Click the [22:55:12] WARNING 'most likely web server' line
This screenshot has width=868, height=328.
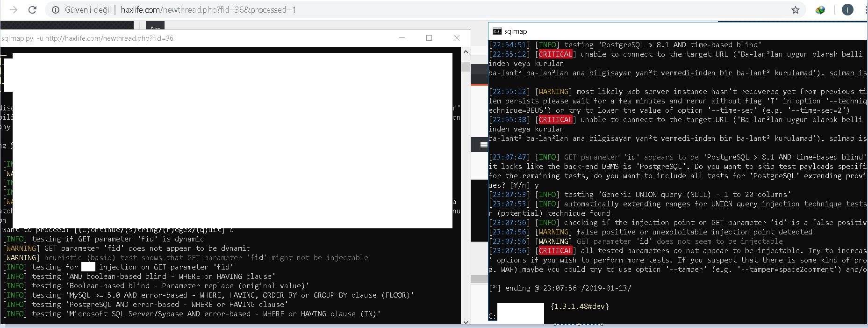[x=678, y=92]
